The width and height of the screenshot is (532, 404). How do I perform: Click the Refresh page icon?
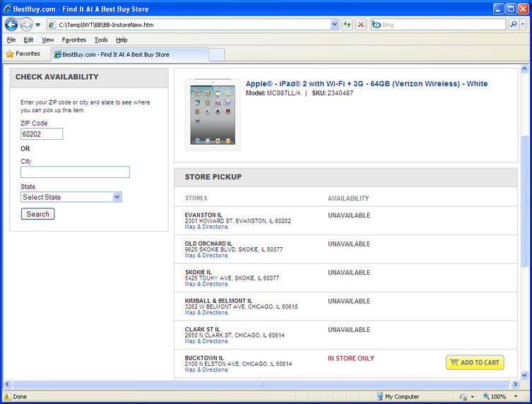(347, 25)
